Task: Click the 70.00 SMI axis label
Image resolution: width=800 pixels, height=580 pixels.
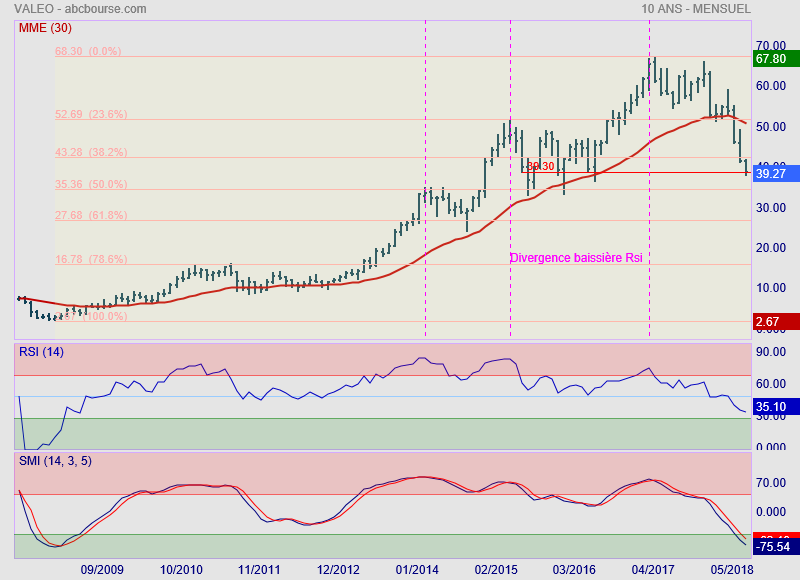Action: pos(771,483)
